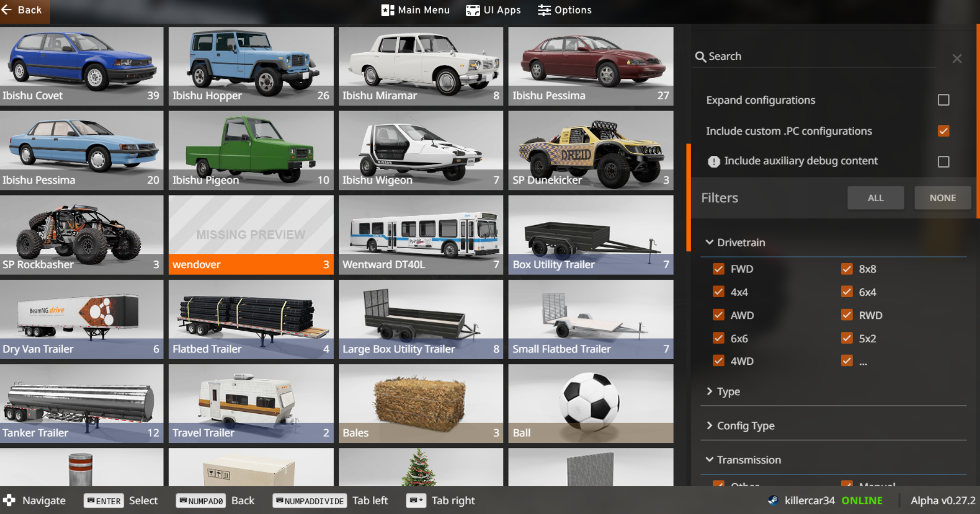This screenshot has width=980, height=514.
Task: Click the Navigate d-pad icon
Action: point(9,500)
